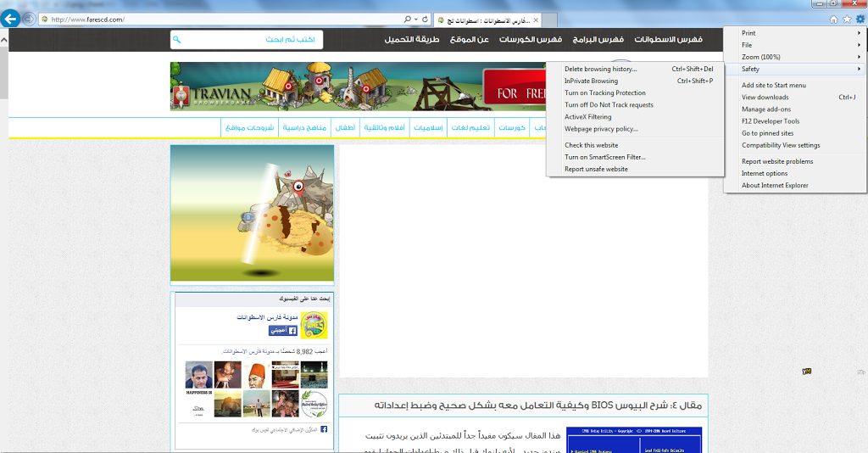The height and width of the screenshot is (453, 868).
Task: Select Check this website
Action: click(635, 145)
